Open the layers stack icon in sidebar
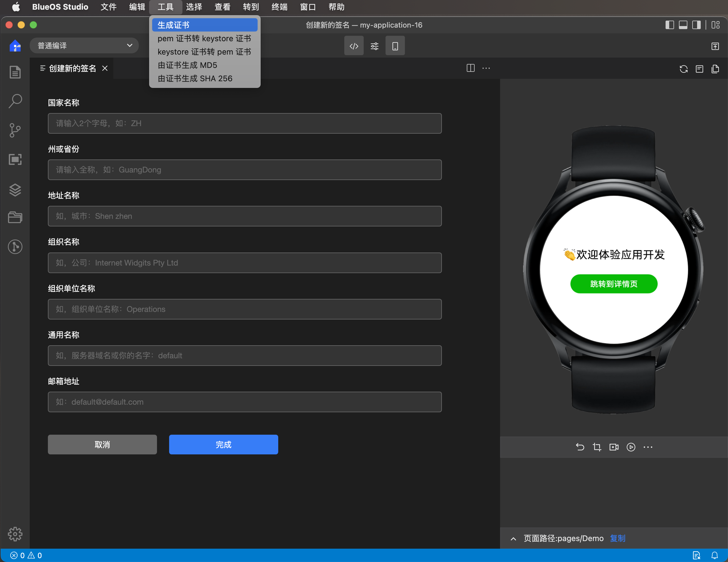The height and width of the screenshot is (562, 728). tap(15, 190)
